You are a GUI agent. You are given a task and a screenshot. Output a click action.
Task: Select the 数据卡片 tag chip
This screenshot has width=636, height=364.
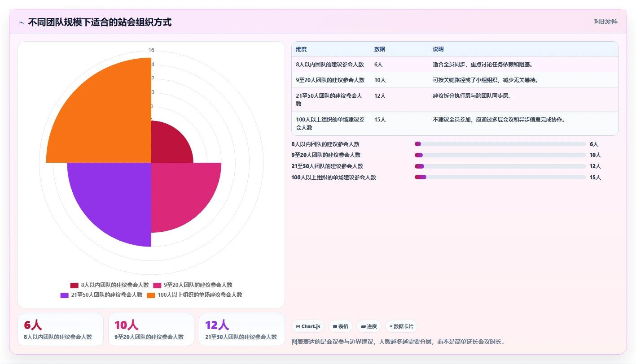(401, 326)
